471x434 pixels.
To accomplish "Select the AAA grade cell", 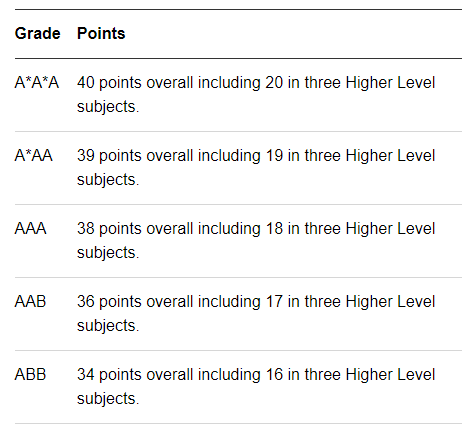I will (30, 229).
